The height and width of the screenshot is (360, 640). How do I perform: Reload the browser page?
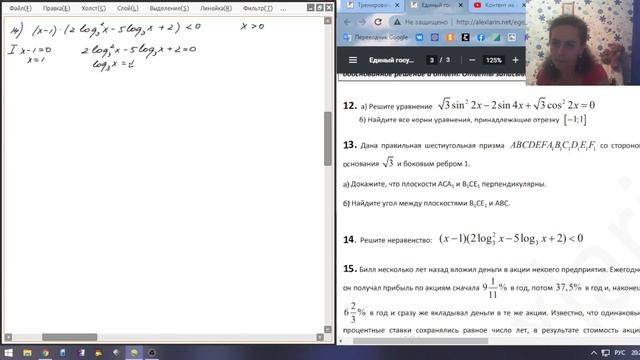[x=378, y=22]
